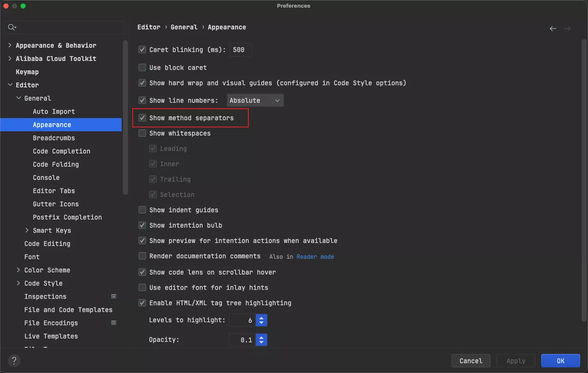Enable Use block caret checkbox
Image resolution: width=588 pixels, height=373 pixels.
(x=143, y=68)
